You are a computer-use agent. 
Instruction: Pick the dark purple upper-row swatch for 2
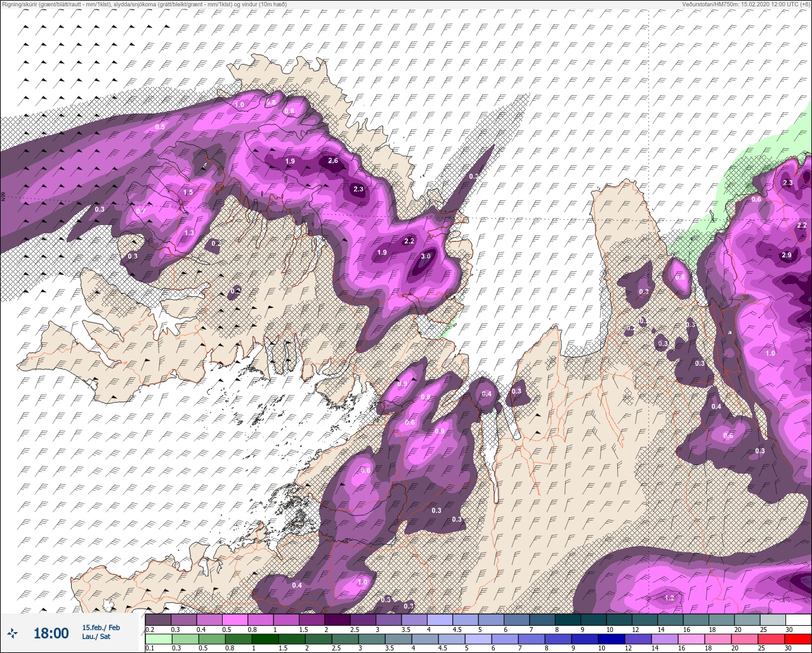337,619
